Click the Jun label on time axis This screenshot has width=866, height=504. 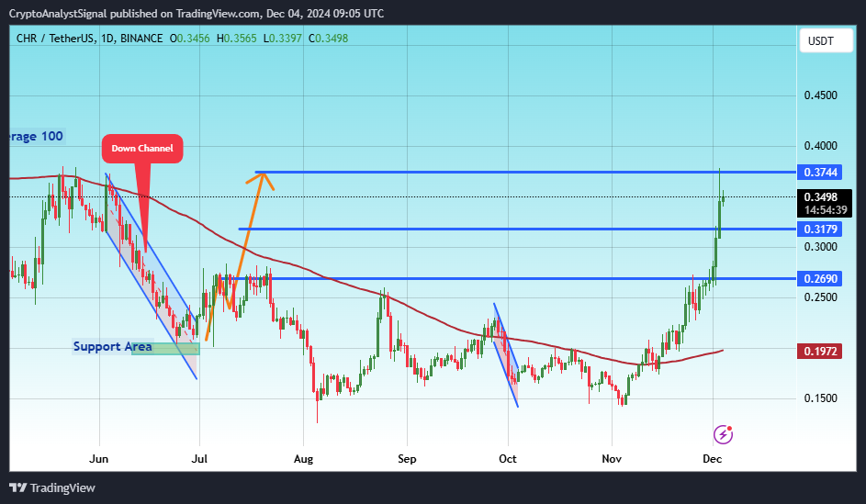(x=99, y=459)
